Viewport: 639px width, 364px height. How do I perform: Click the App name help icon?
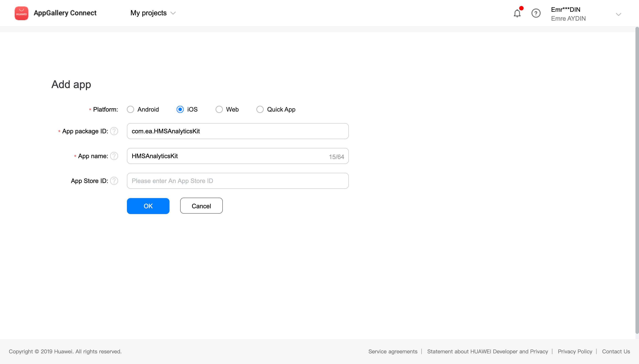[x=114, y=156]
